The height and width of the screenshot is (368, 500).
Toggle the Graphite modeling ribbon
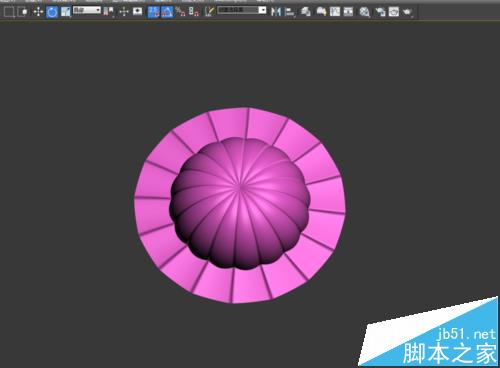[x=321, y=12]
